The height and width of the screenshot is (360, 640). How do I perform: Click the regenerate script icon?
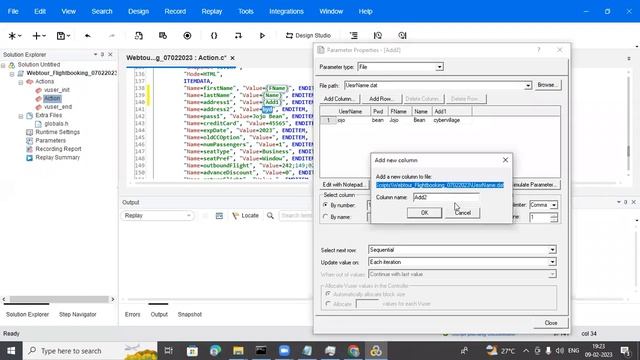pyautogui.click(x=139, y=36)
